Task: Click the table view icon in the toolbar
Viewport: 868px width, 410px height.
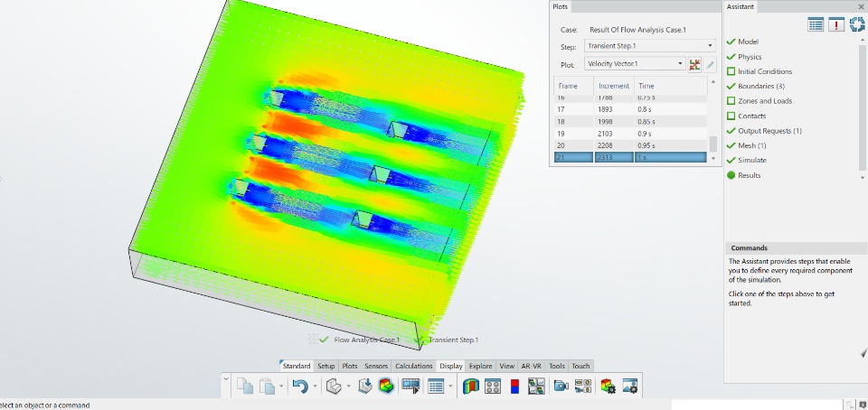Action: click(x=436, y=386)
